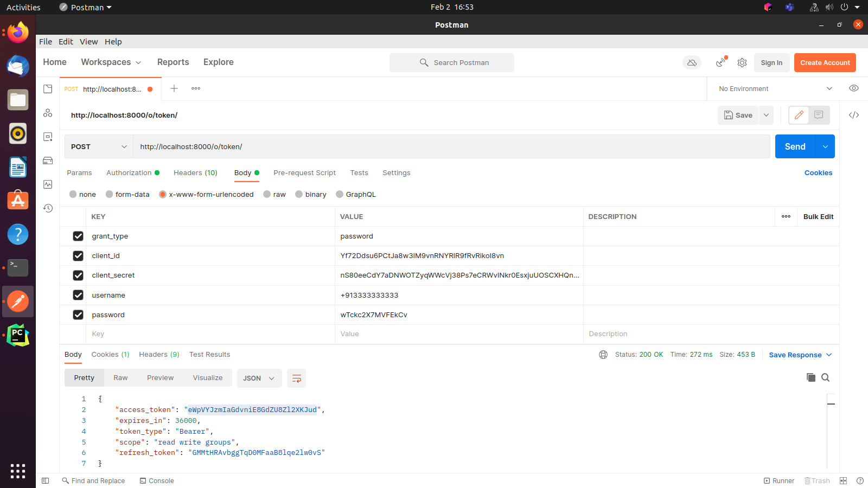Send the POST request
This screenshot has height=488, width=868.
coord(795,146)
